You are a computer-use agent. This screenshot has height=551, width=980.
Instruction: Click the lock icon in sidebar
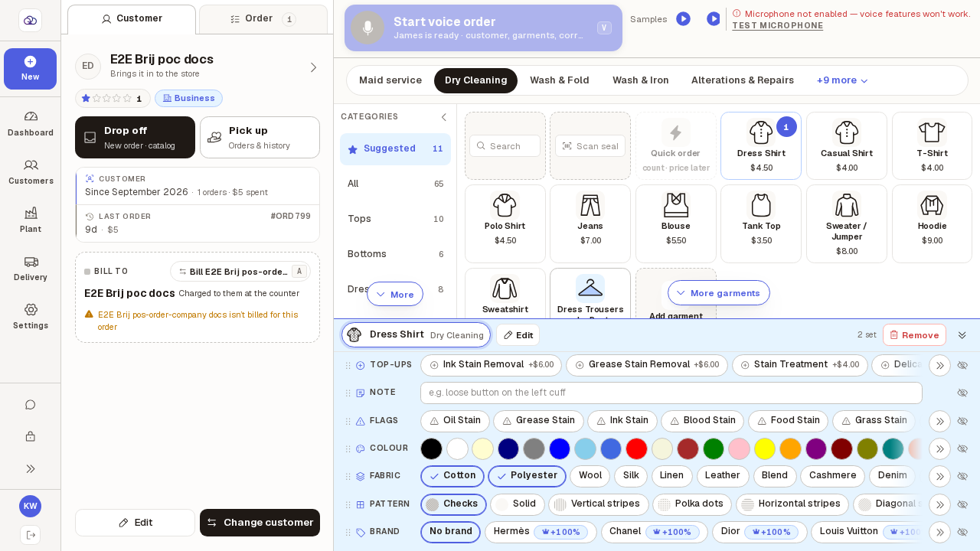tap(31, 437)
